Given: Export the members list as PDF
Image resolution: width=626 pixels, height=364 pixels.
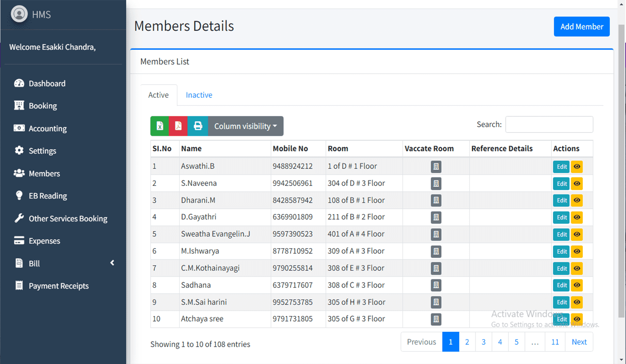Looking at the screenshot, I should 178,126.
